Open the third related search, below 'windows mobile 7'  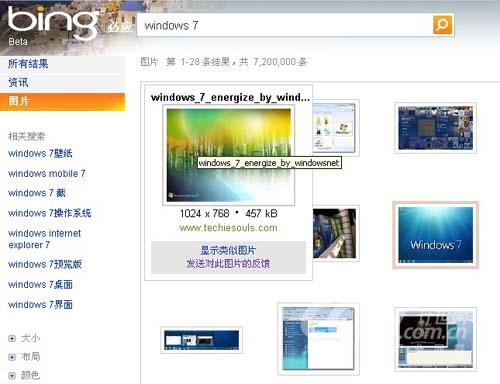click(x=37, y=193)
